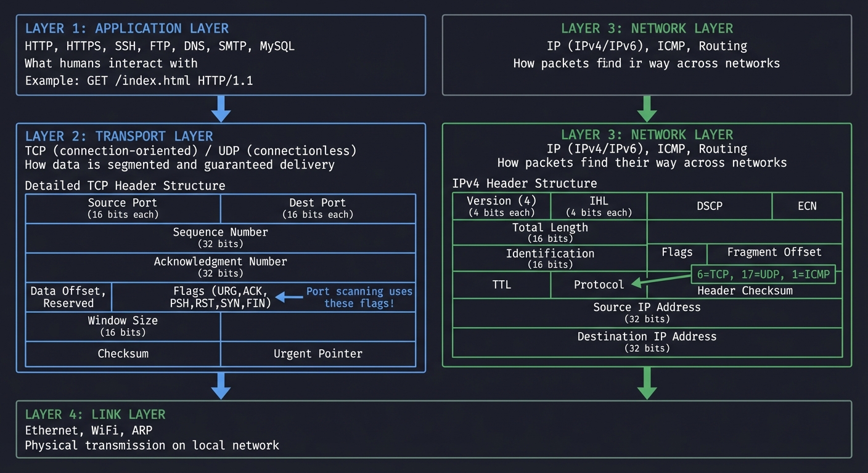Click the '6=TCP, 17=UDP, 1=ICMP' callout label
Viewport: 868px width, 473px height.
763,273
